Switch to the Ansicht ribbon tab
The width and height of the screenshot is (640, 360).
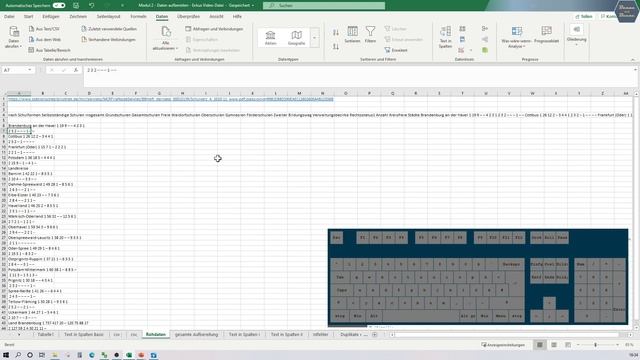(216, 17)
